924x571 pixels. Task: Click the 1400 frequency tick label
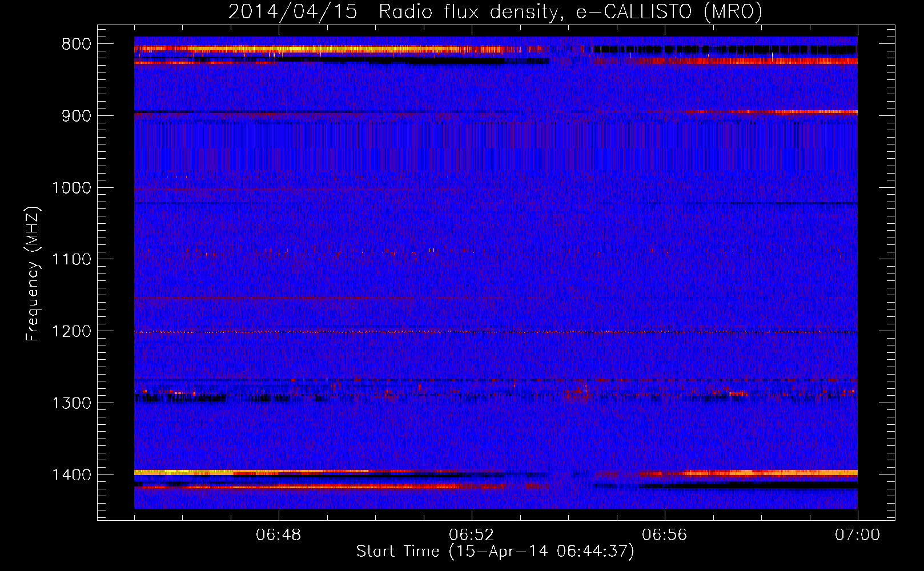click(71, 475)
